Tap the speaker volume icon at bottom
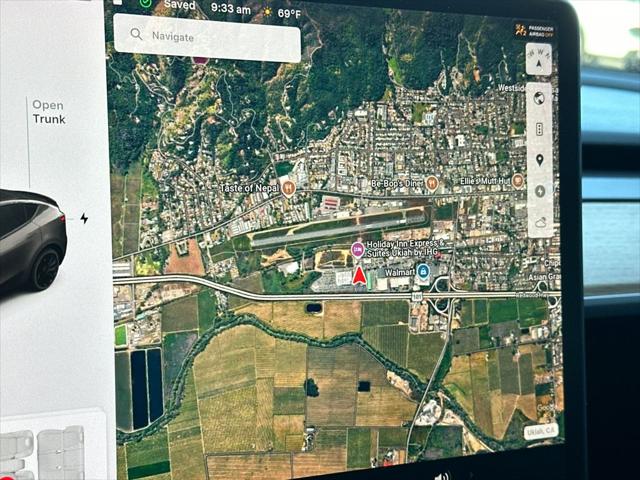 (441, 476)
